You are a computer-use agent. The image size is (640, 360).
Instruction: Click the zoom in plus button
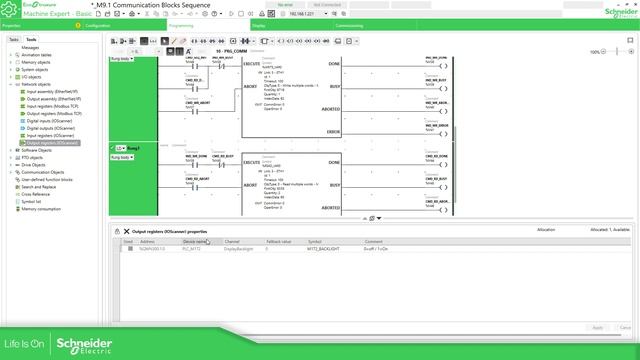pos(631,51)
